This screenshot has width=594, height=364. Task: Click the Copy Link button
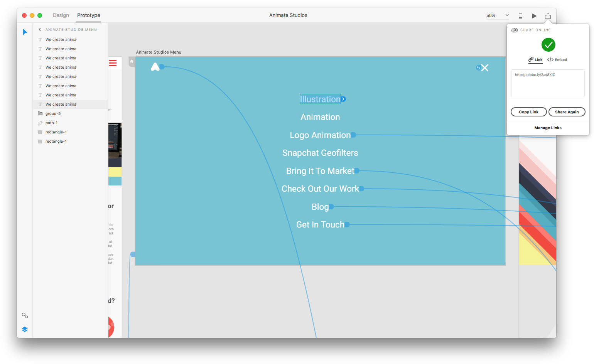point(528,112)
